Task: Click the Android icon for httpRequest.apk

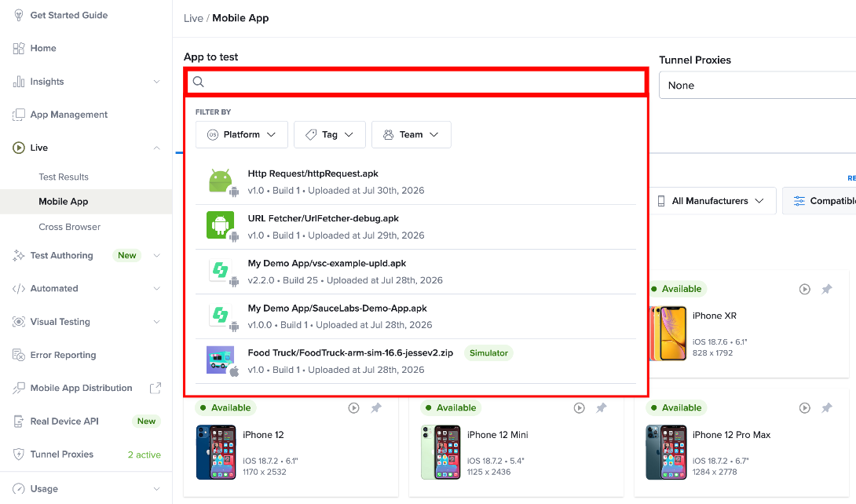Action: pos(221,181)
